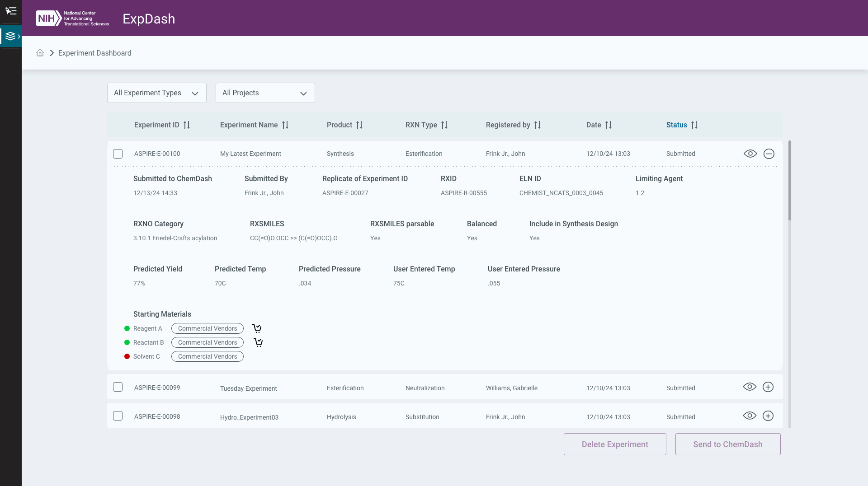Click 12/13/24 14:33 submitted date

point(155,193)
